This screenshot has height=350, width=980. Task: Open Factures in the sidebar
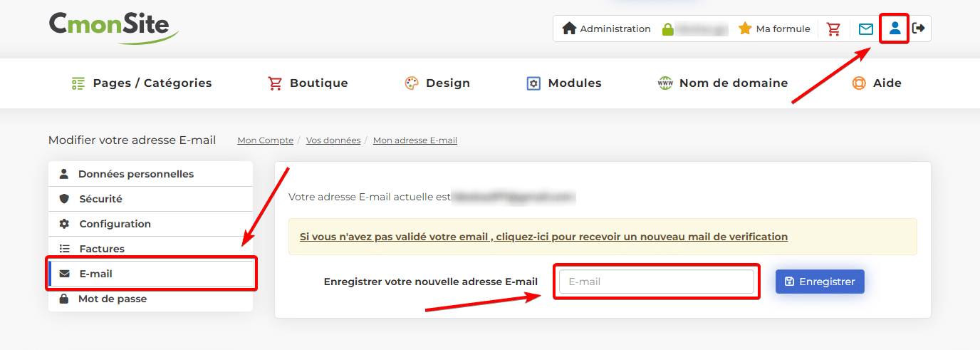pos(150,249)
